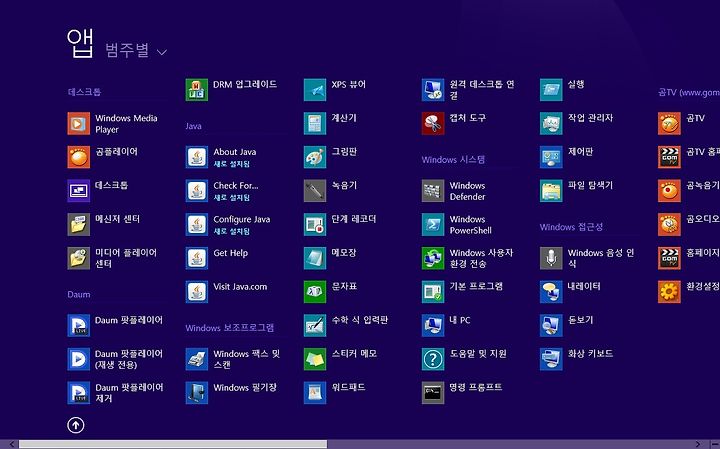This screenshot has width=720, height=449.
Task: Launch the 곰플레이어 app icon
Action: pos(79,157)
